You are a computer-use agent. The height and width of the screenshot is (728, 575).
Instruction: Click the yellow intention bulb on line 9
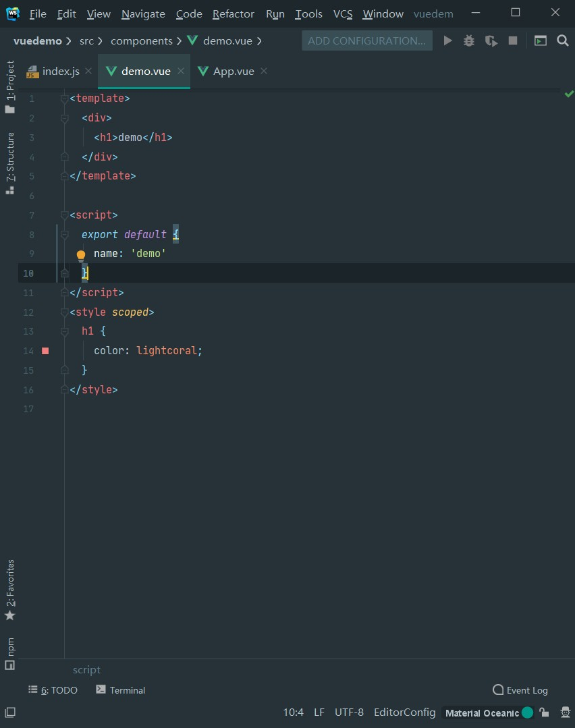tap(81, 254)
